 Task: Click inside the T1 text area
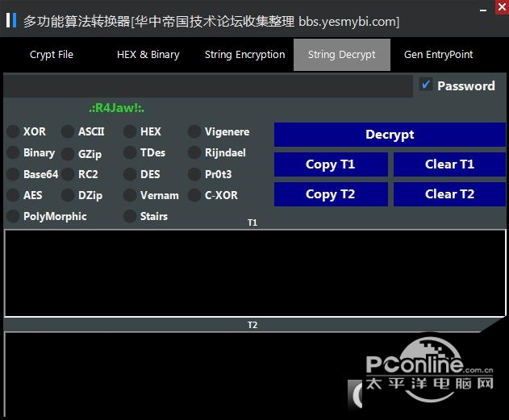[x=255, y=272]
